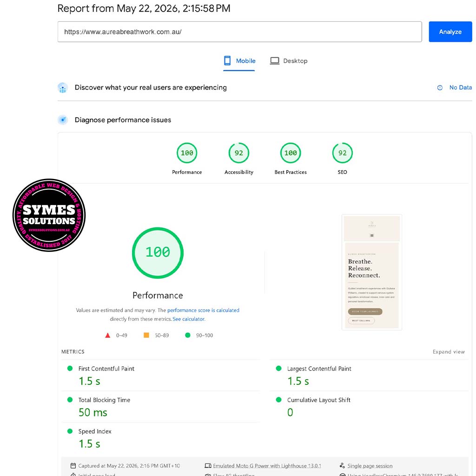Screen dimensions: 476x476
Task: Click the First Contentful Paint label
Action: pyautogui.click(x=106, y=369)
